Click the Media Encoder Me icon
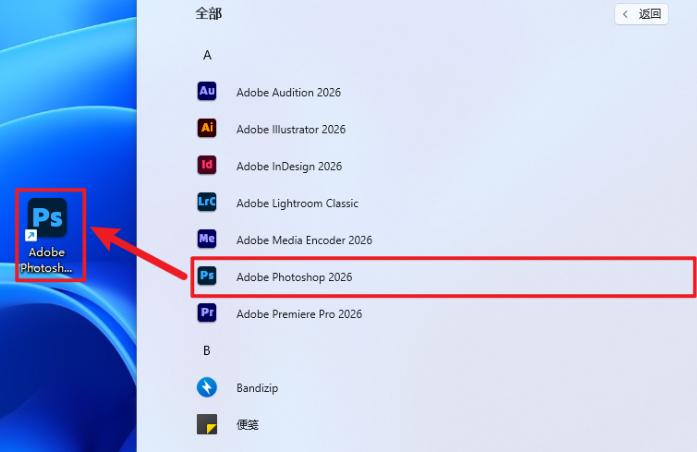This screenshot has width=697, height=452. [207, 240]
